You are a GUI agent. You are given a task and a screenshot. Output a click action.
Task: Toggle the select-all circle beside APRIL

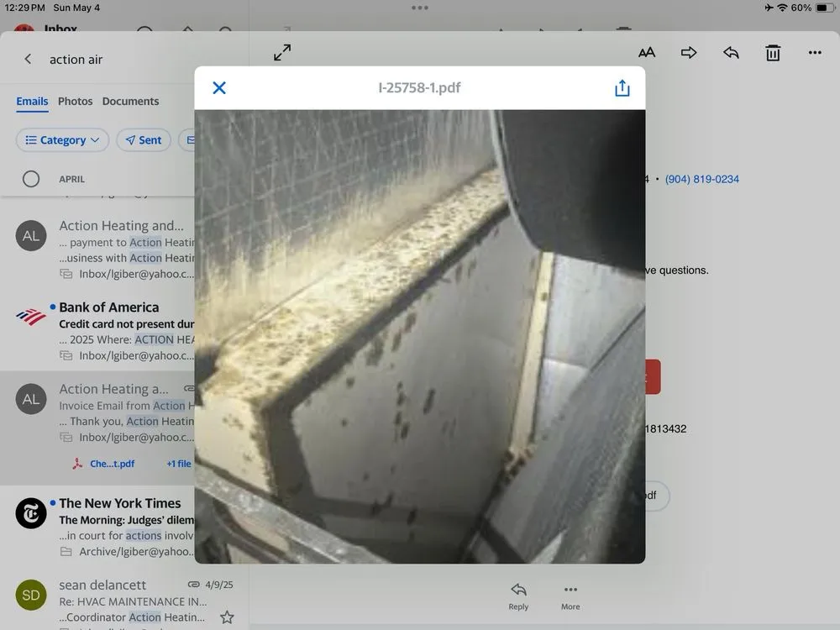[31, 179]
